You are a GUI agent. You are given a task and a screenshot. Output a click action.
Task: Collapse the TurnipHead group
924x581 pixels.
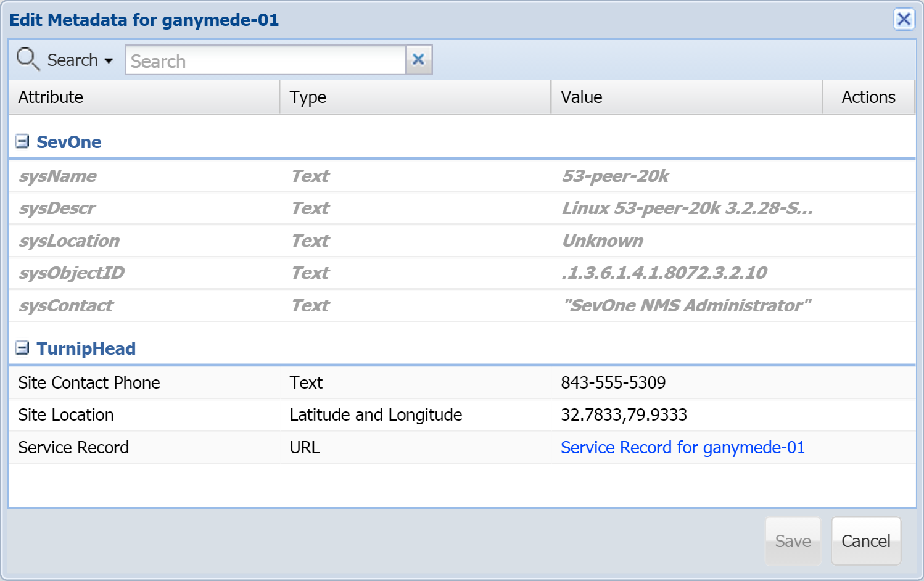coord(22,348)
